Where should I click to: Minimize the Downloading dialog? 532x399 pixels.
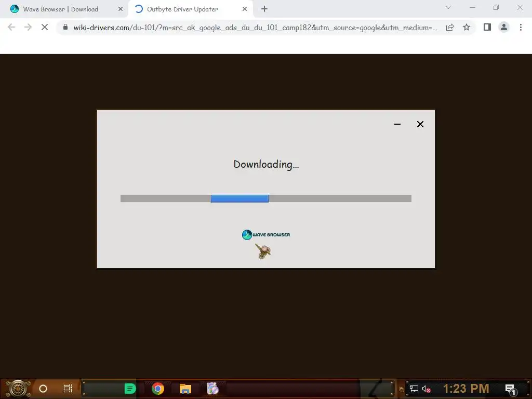point(397,124)
